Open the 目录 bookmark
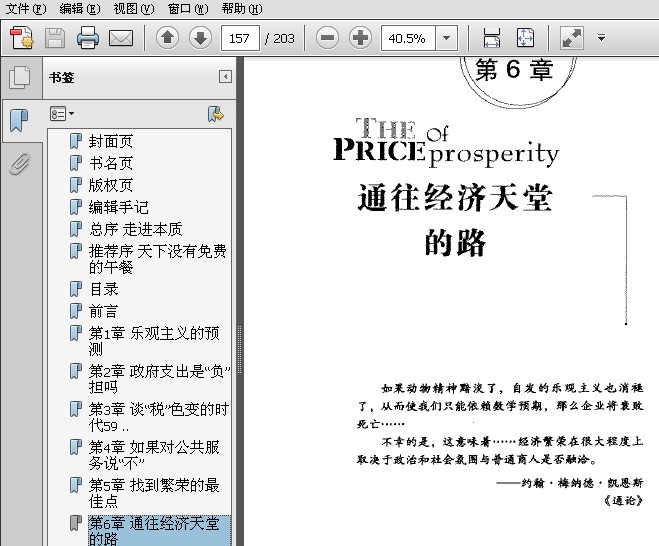 [103, 289]
